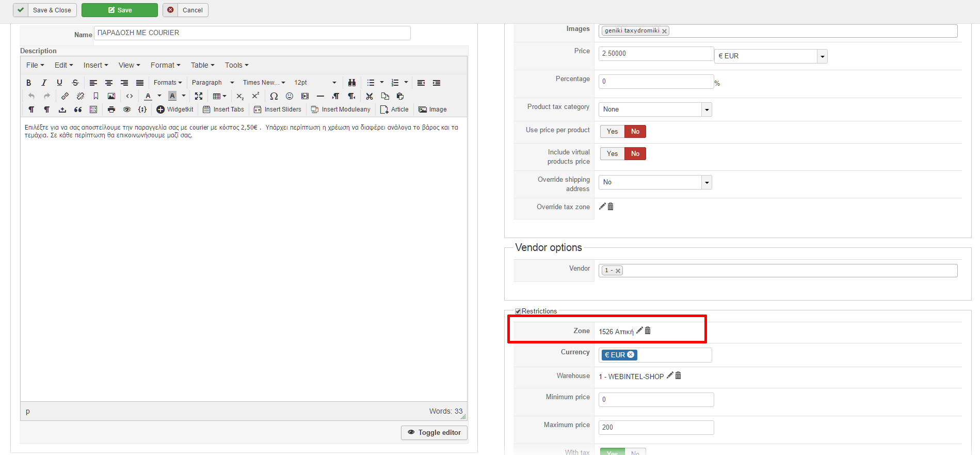Justify the description text

click(140, 83)
